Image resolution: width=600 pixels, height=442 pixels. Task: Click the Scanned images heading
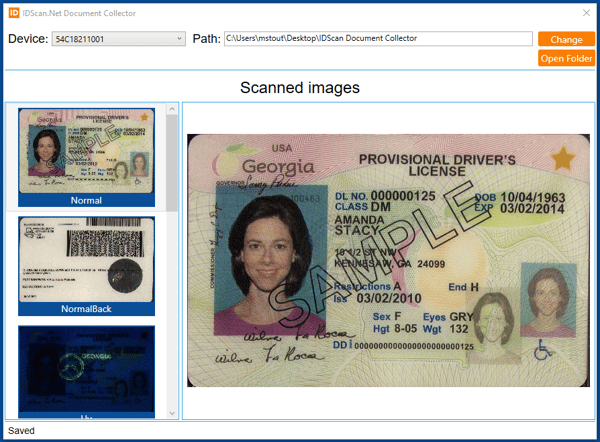tap(300, 88)
